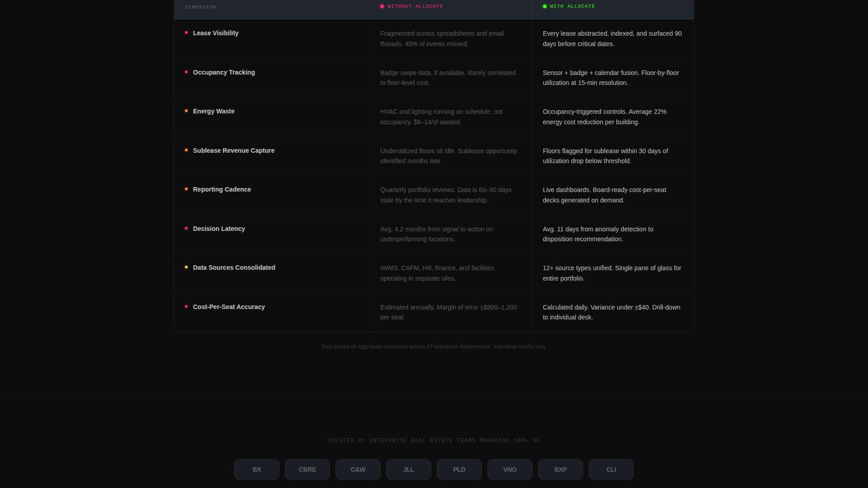
Task: Click the JLL logo badge
Action: (408, 469)
